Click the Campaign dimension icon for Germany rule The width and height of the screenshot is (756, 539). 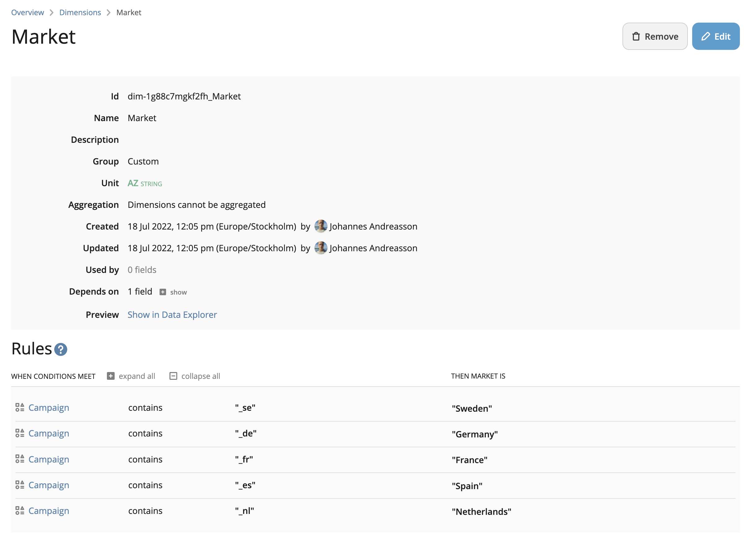coord(19,433)
